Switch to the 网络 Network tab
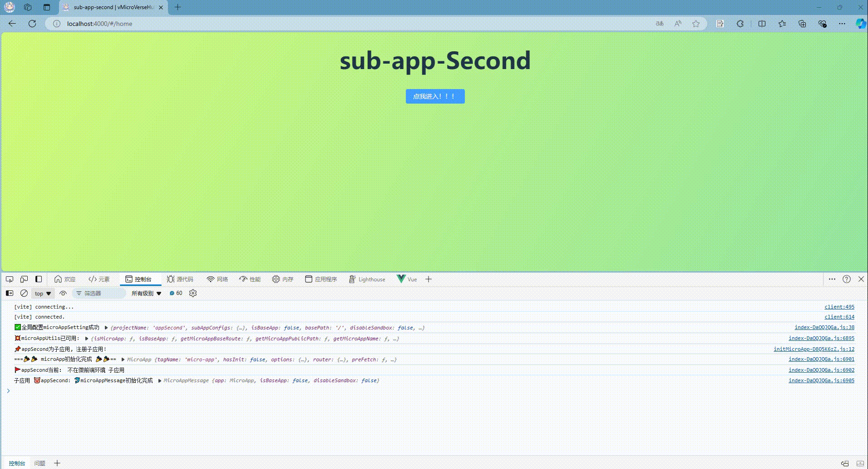The width and height of the screenshot is (868, 469). 217,279
